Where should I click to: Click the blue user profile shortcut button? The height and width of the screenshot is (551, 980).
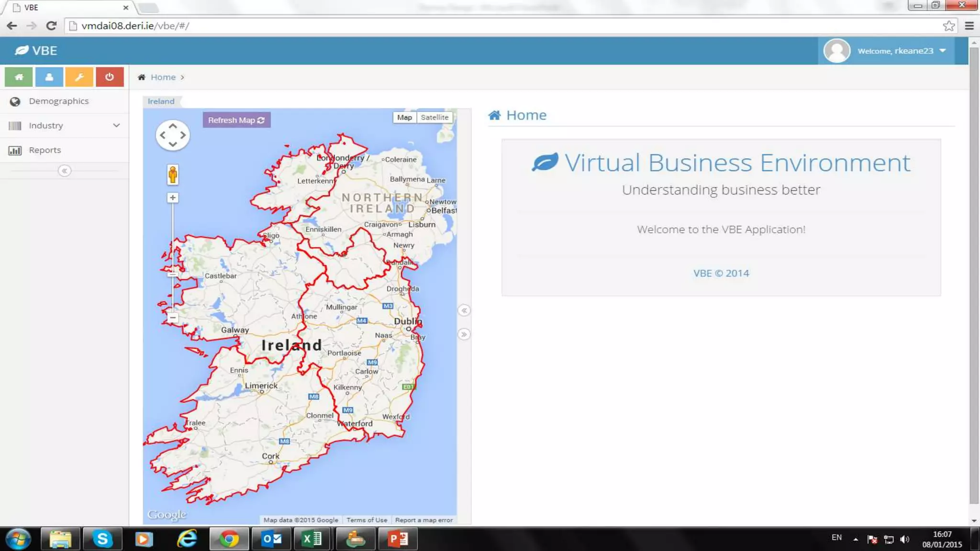(x=49, y=77)
